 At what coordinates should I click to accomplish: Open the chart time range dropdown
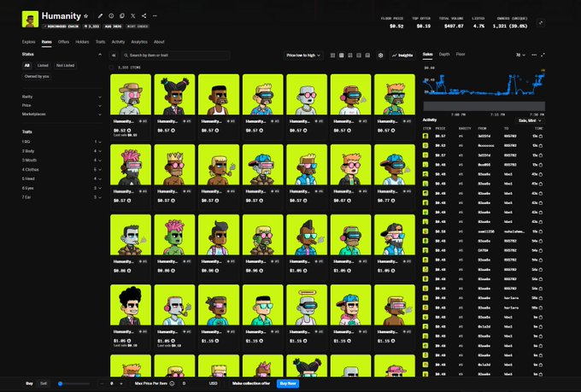point(520,55)
